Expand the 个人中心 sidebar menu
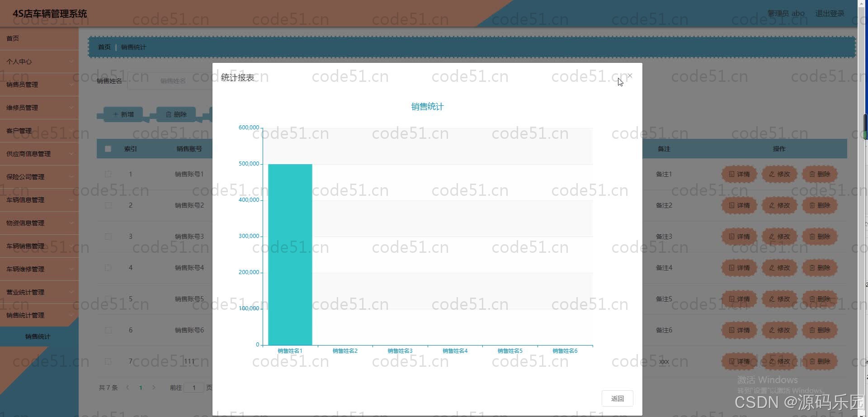868x417 pixels. pos(39,61)
